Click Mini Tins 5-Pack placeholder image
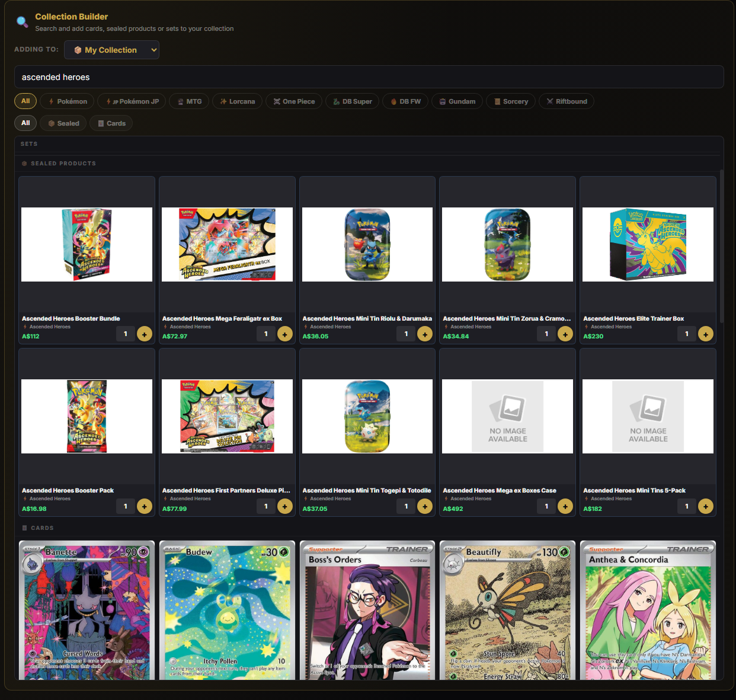 pos(648,416)
